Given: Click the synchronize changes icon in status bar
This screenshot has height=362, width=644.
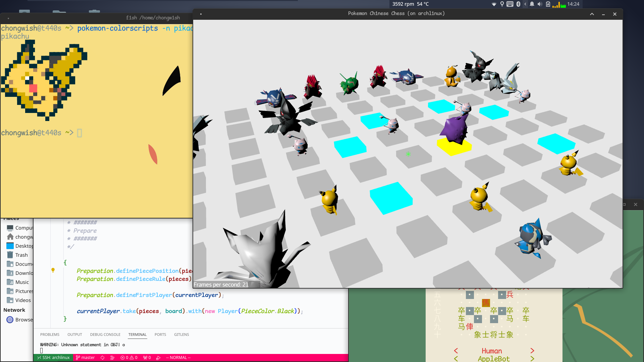Looking at the screenshot, I should pyautogui.click(x=103, y=358).
